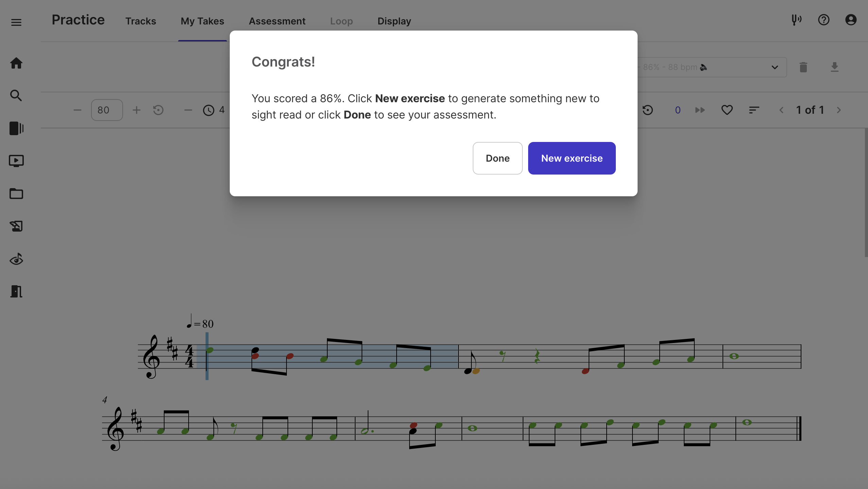
Task: Go to next exercise with right chevron
Action: pos(839,110)
